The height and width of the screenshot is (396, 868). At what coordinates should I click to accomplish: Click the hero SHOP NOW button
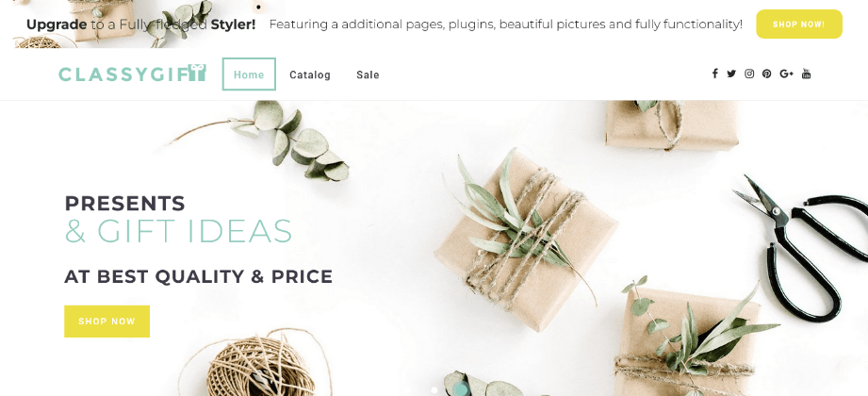(x=106, y=322)
